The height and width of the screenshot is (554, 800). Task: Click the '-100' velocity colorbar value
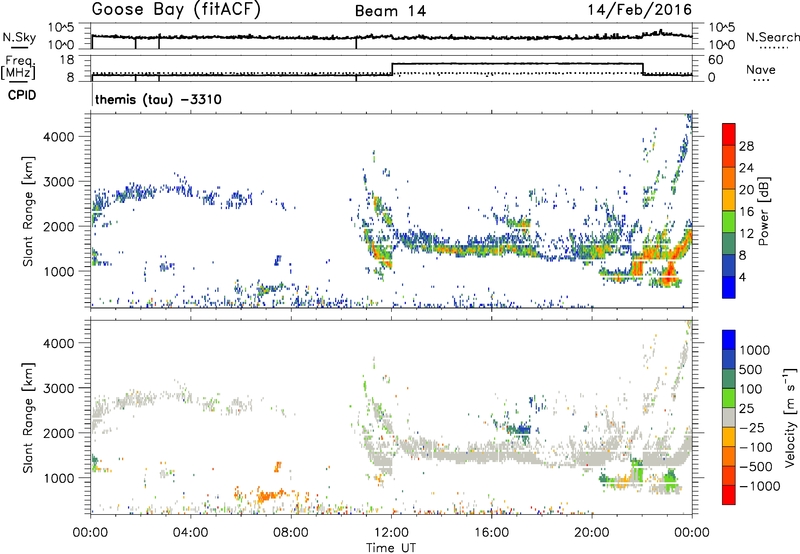(756, 447)
